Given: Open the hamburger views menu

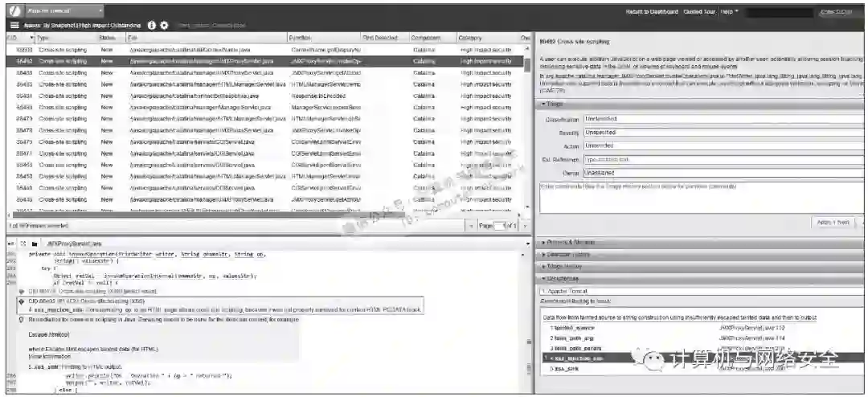Looking at the screenshot, I should pos(14,26).
